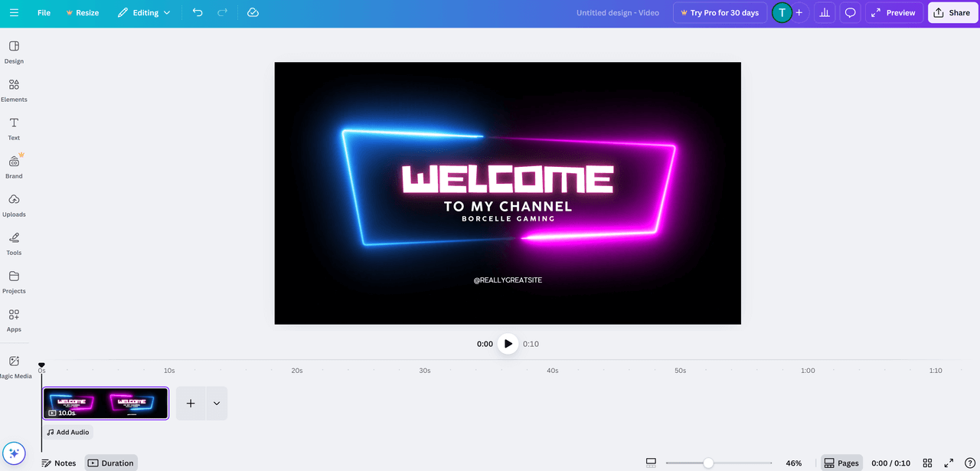Click the Share button
The width and height of the screenshot is (980, 471).
(952, 13)
